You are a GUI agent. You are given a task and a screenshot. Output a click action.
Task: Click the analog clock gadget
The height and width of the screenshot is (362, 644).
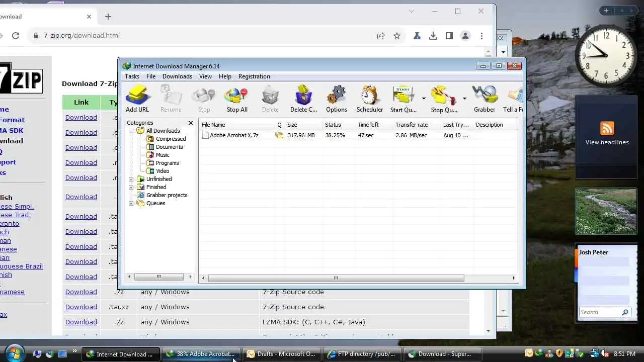tap(606, 56)
